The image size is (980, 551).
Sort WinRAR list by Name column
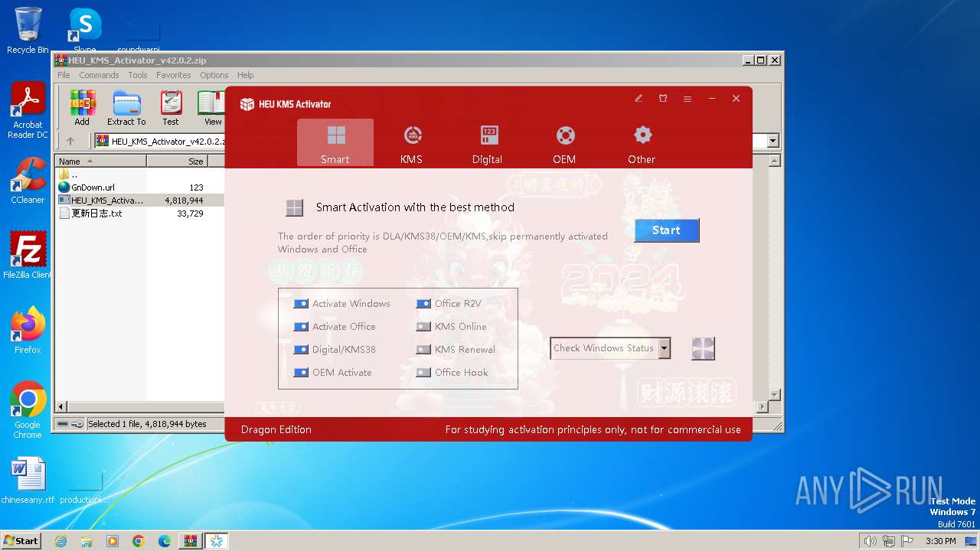click(100, 161)
